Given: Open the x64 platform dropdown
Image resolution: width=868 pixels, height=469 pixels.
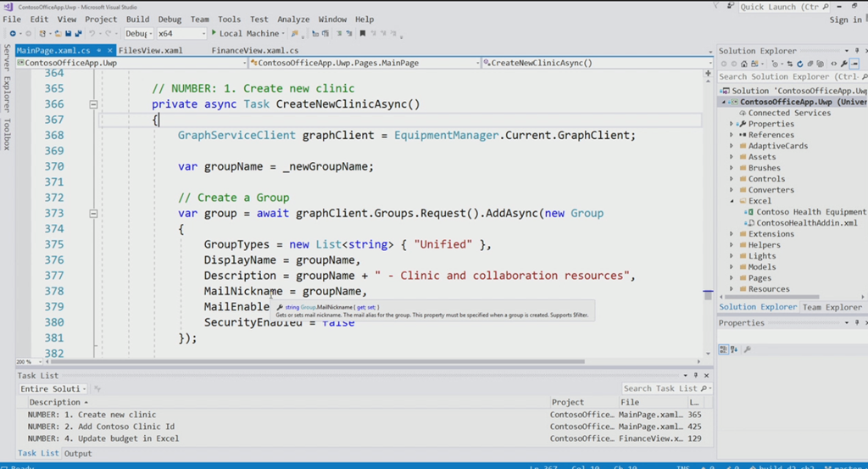Looking at the screenshot, I should click(x=181, y=34).
